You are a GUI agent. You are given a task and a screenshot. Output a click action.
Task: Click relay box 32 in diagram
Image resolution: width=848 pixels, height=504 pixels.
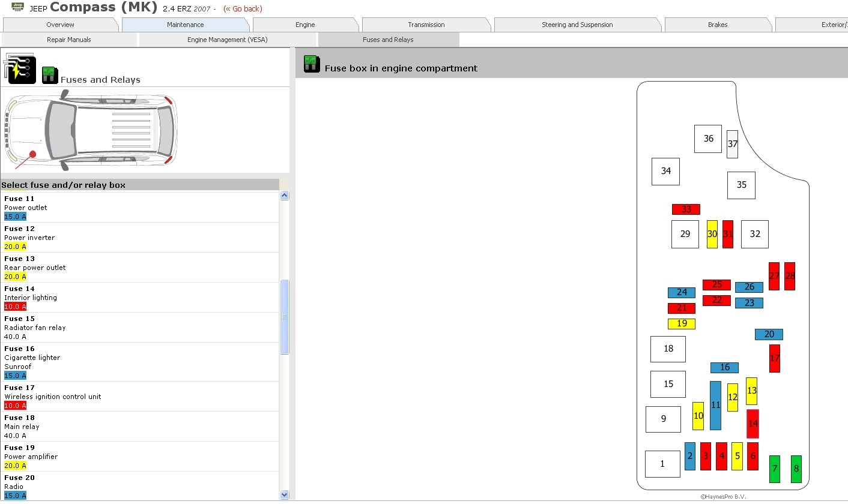pyautogui.click(x=755, y=234)
